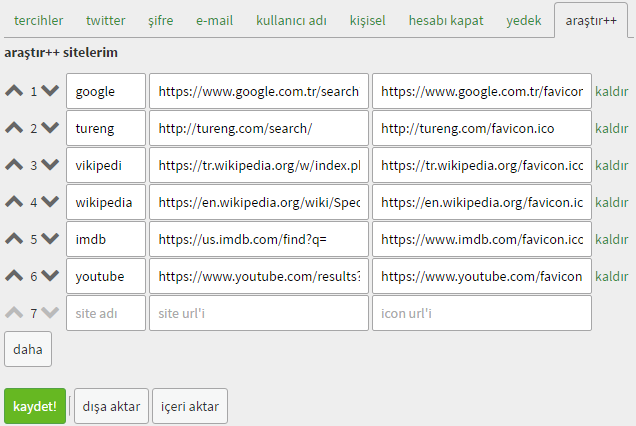The image size is (636, 426).
Task: Focus the tr.wikipedia.org favicon field
Action: pyautogui.click(x=482, y=165)
